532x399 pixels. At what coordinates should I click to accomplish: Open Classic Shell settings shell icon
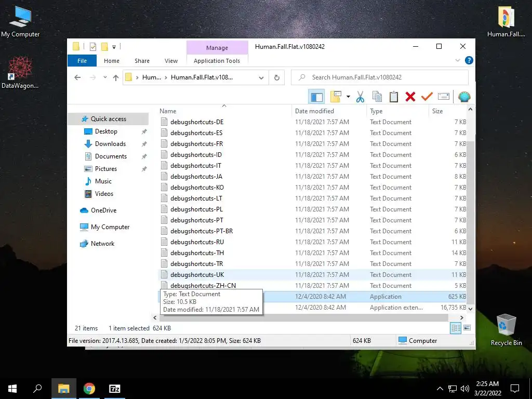tap(464, 97)
